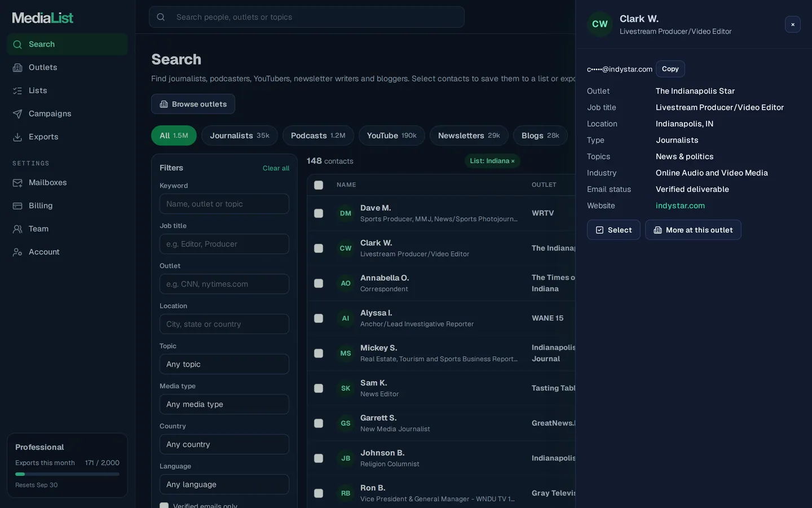Tick the checkbox for Alyssa I.
The image size is (812, 508).
click(319, 318)
